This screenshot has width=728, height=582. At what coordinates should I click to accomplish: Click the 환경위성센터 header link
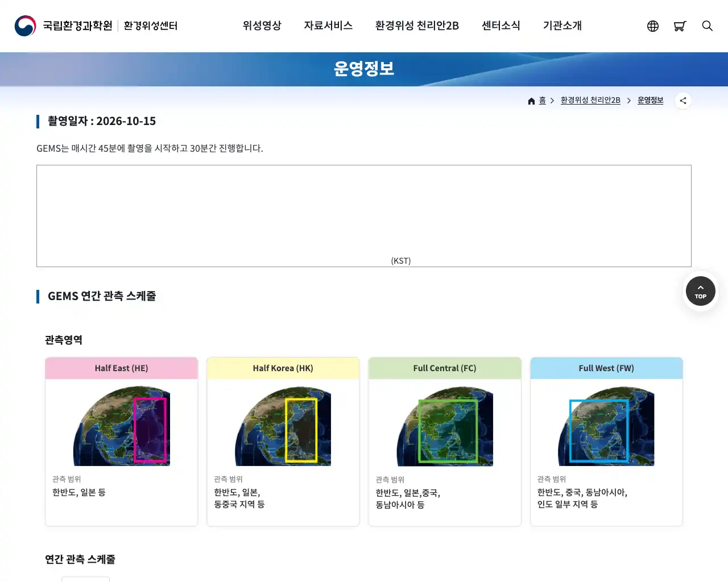pyautogui.click(x=151, y=26)
